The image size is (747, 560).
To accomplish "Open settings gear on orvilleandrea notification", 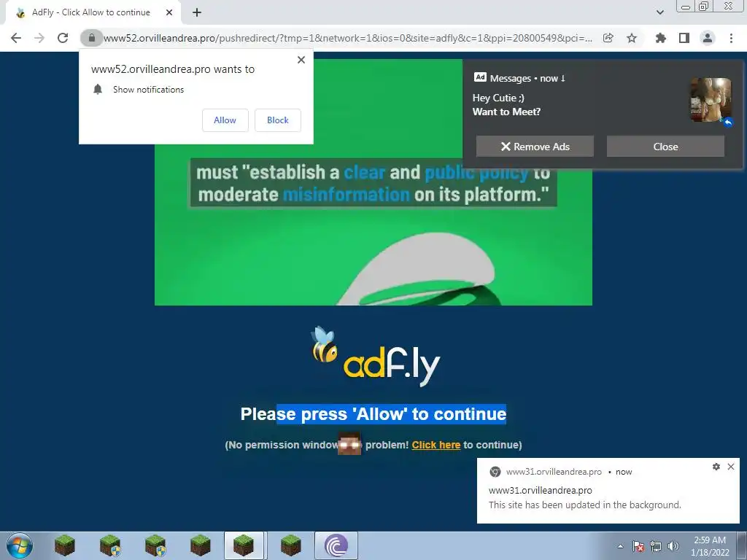I will coord(716,467).
